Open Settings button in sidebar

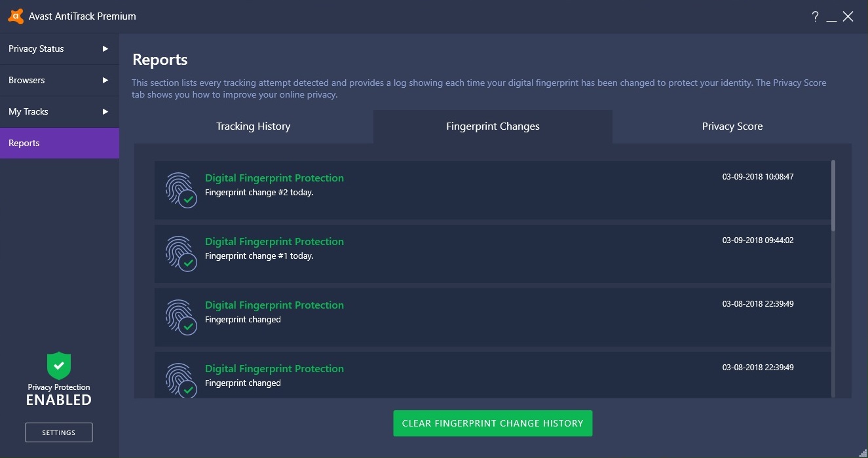[x=59, y=432]
